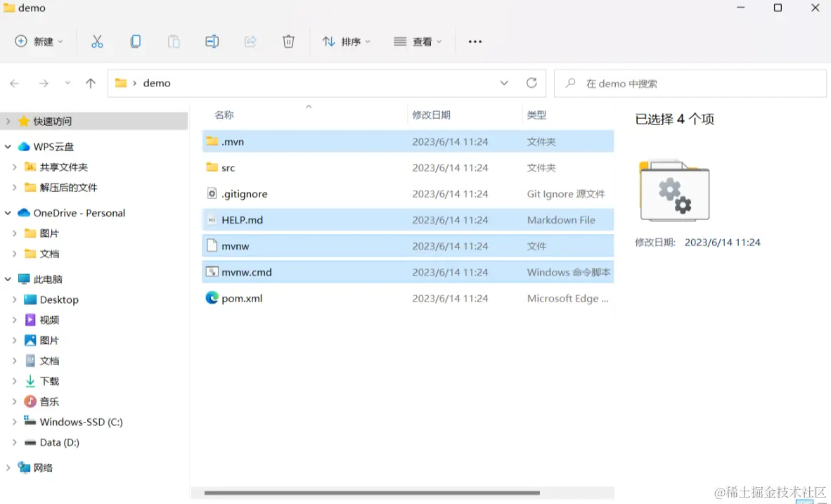Sort by 修改日期 column header
This screenshot has height=504, width=831.
[x=432, y=115]
